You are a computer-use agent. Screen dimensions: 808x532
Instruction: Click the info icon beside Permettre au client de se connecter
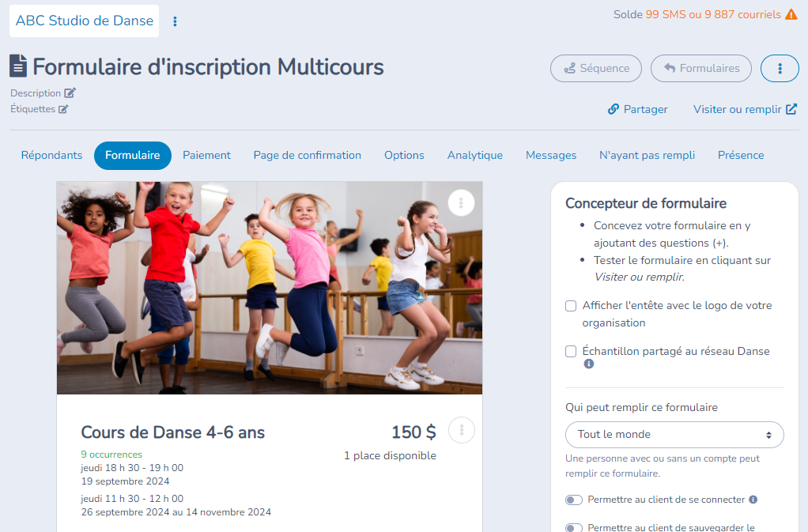coord(753,500)
